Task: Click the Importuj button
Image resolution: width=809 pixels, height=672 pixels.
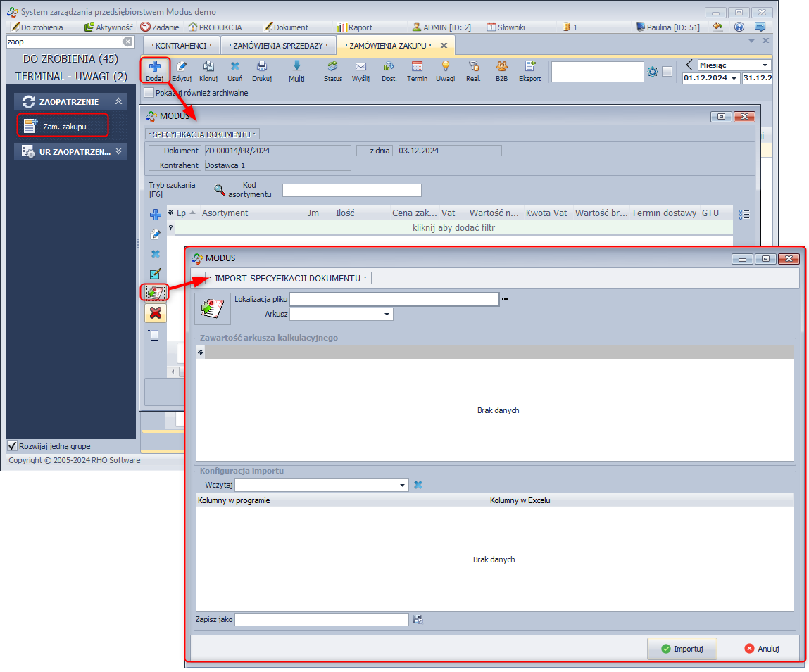Action: click(682, 649)
